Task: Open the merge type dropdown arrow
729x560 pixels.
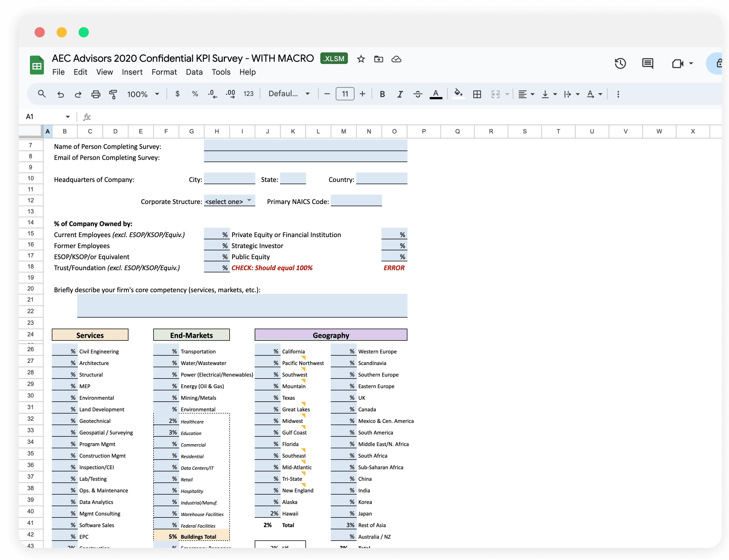Action: [x=507, y=94]
